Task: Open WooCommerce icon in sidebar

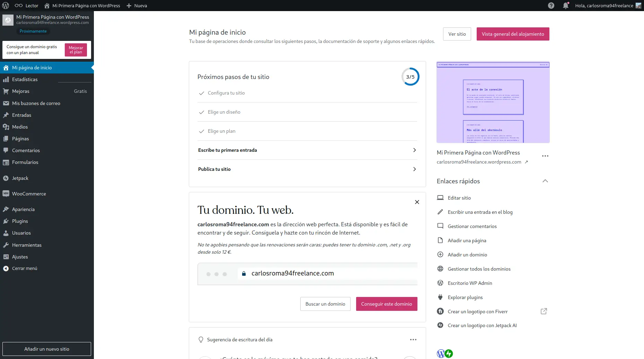Action: [6, 194]
